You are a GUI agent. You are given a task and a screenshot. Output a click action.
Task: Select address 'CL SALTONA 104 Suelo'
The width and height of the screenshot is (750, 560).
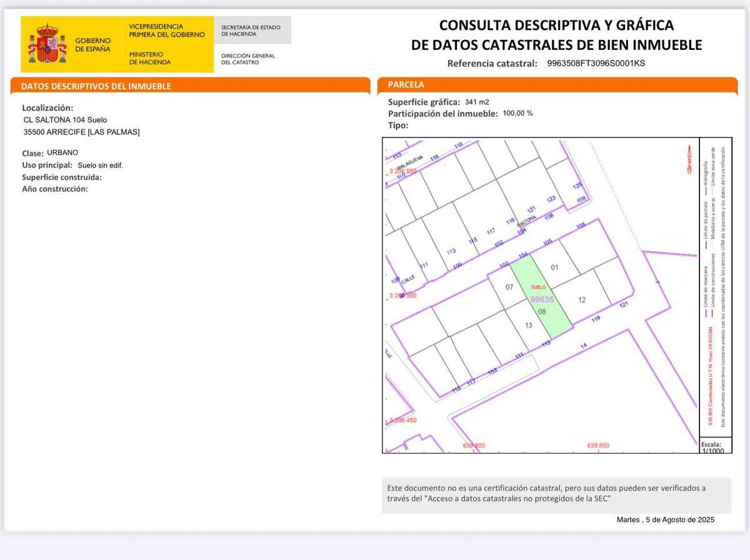point(65,119)
